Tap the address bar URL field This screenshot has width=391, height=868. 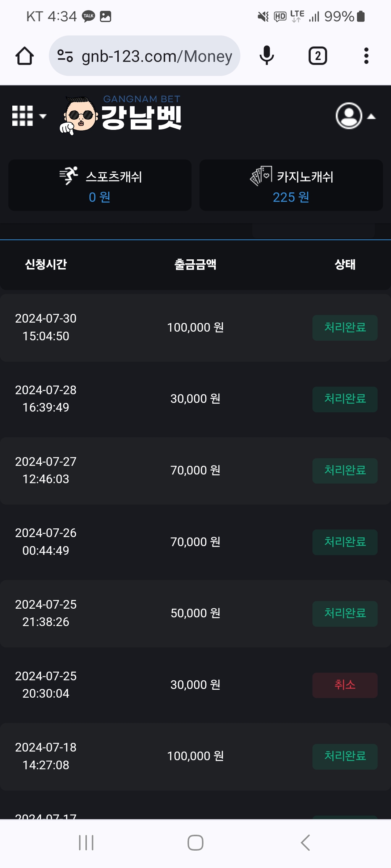pyautogui.click(x=156, y=56)
